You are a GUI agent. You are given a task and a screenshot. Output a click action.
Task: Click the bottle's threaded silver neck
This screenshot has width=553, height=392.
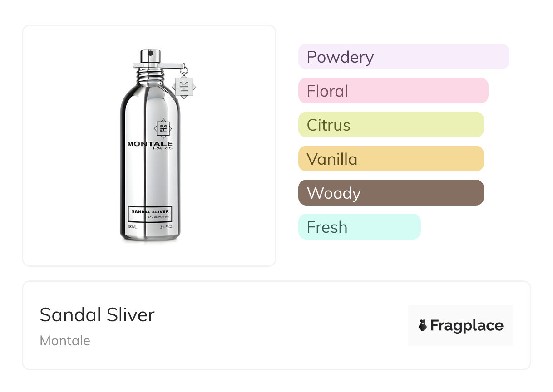click(x=150, y=76)
